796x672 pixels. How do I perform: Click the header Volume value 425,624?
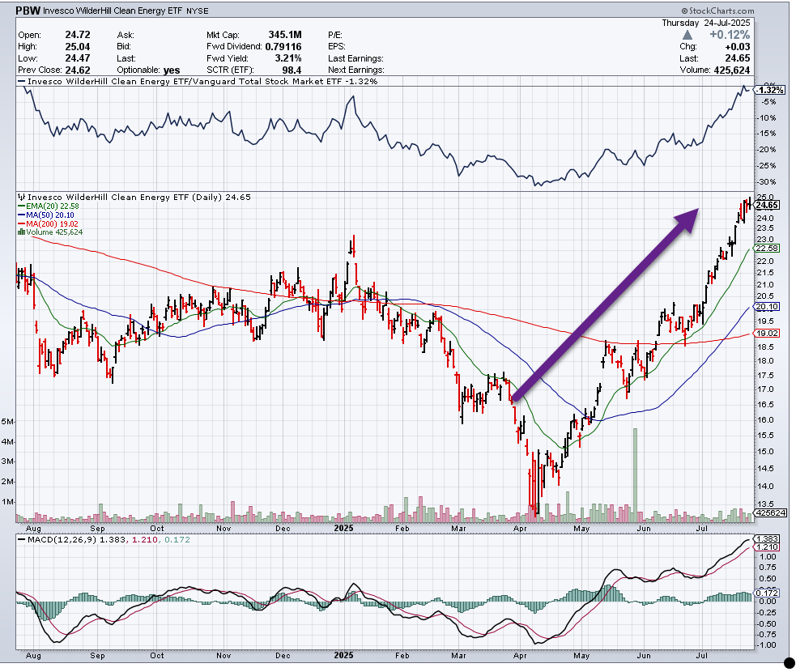pyautogui.click(x=731, y=70)
